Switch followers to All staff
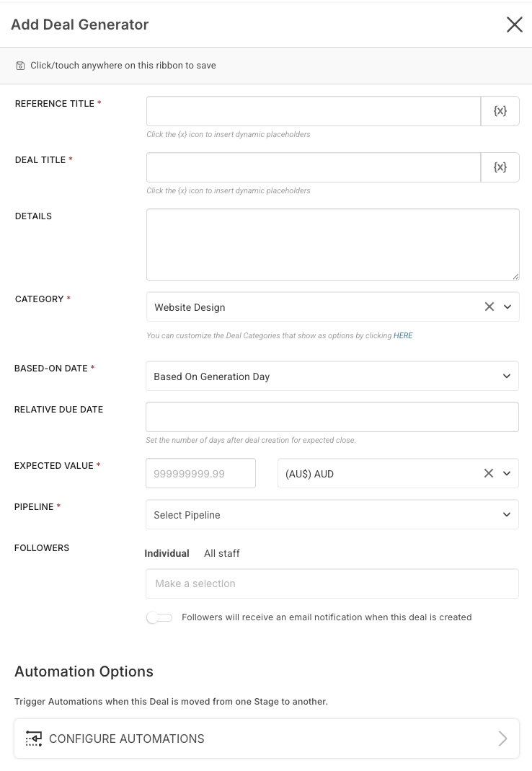Screen dimensions: 532x771 (222, 554)
